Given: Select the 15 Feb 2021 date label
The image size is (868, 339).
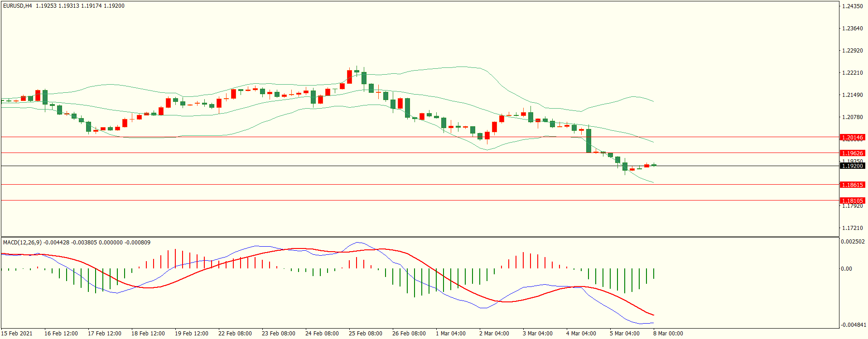Looking at the screenshot, I should point(17,334).
